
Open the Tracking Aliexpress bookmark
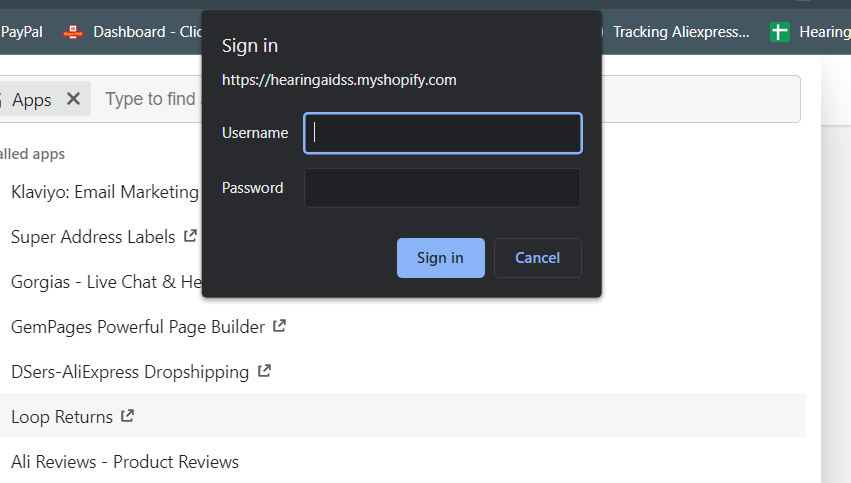[680, 32]
